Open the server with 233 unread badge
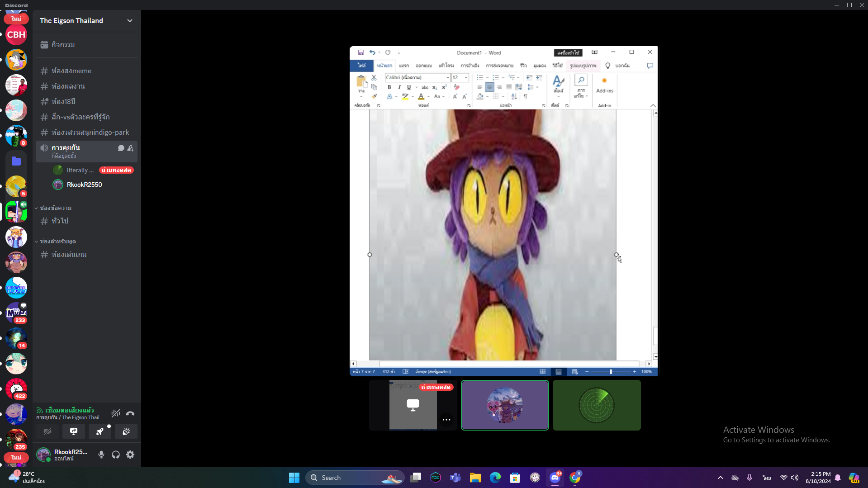 click(x=16, y=313)
